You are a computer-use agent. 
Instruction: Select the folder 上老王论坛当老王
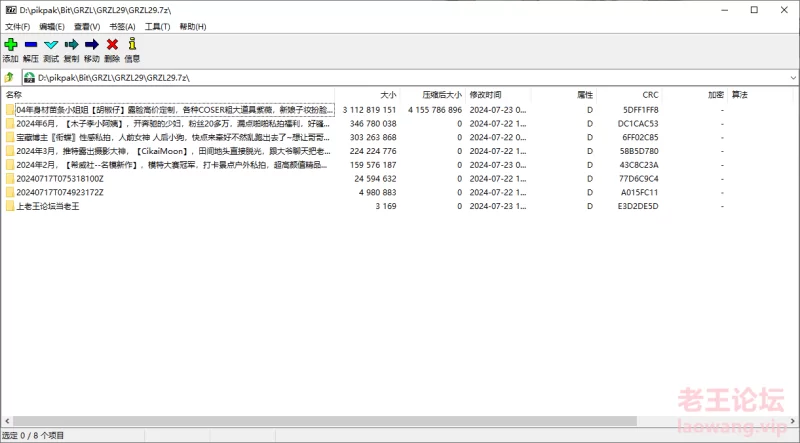tap(48, 206)
